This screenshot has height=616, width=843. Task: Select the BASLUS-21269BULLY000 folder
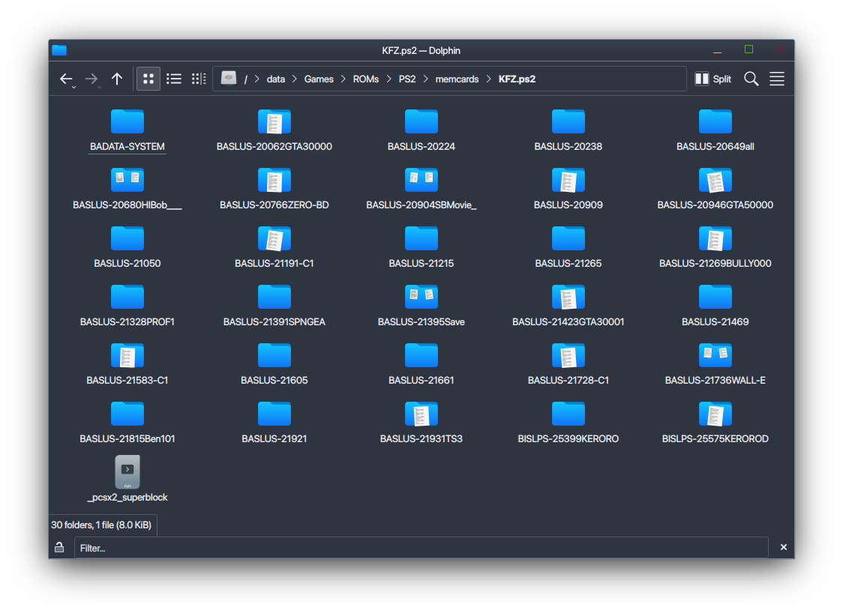(715, 246)
